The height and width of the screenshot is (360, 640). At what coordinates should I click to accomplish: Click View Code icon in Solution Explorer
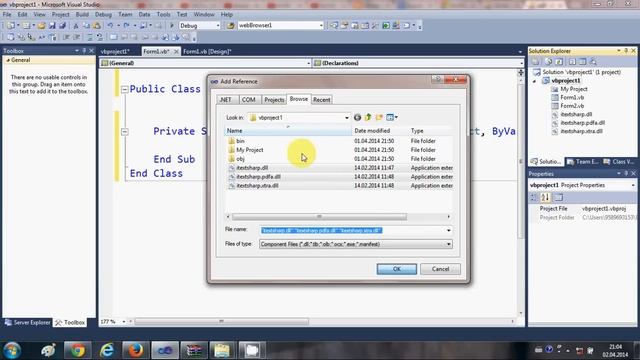(572, 62)
